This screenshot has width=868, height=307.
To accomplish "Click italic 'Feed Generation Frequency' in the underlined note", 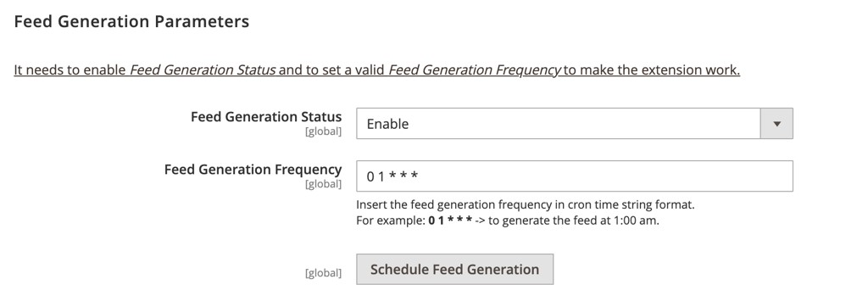I will pos(475,70).
